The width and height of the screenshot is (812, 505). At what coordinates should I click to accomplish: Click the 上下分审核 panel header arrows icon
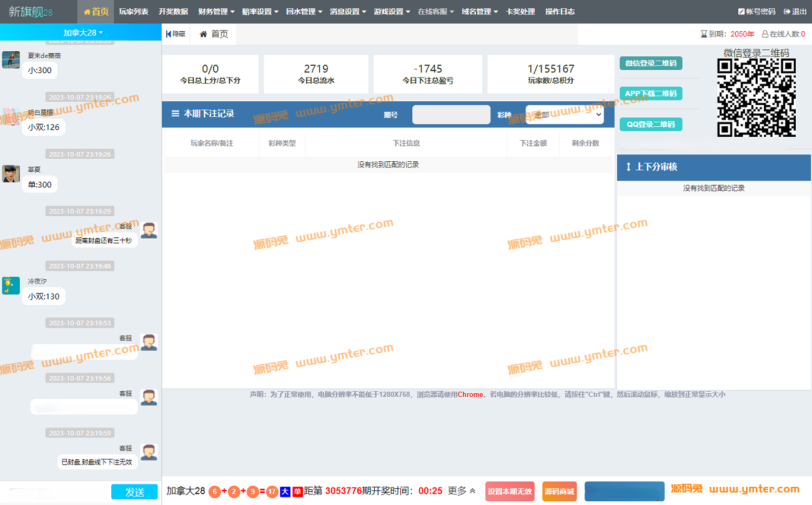tap(628, 167)
